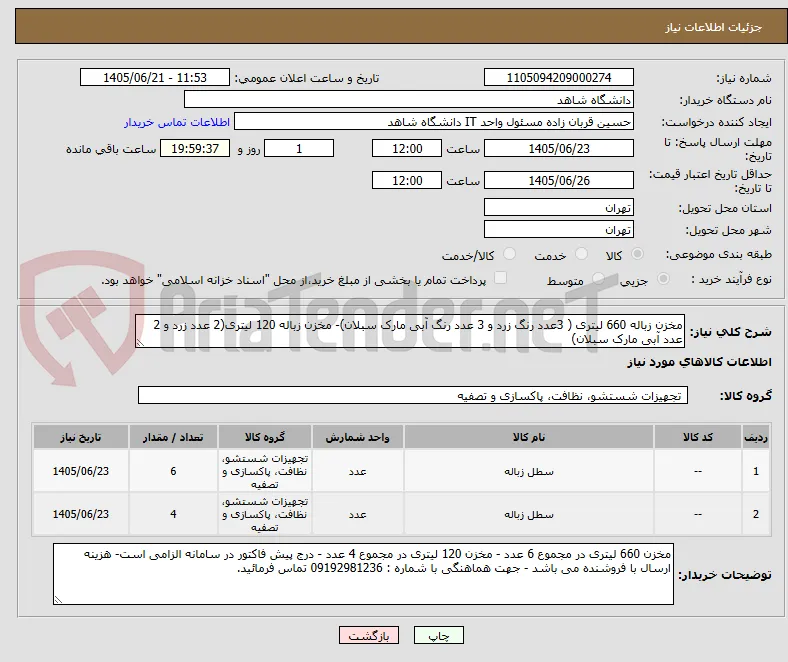Click the جزئیات اطلاعات نیاز page title
The image size is (788, 662).
[x=714, y=27]
